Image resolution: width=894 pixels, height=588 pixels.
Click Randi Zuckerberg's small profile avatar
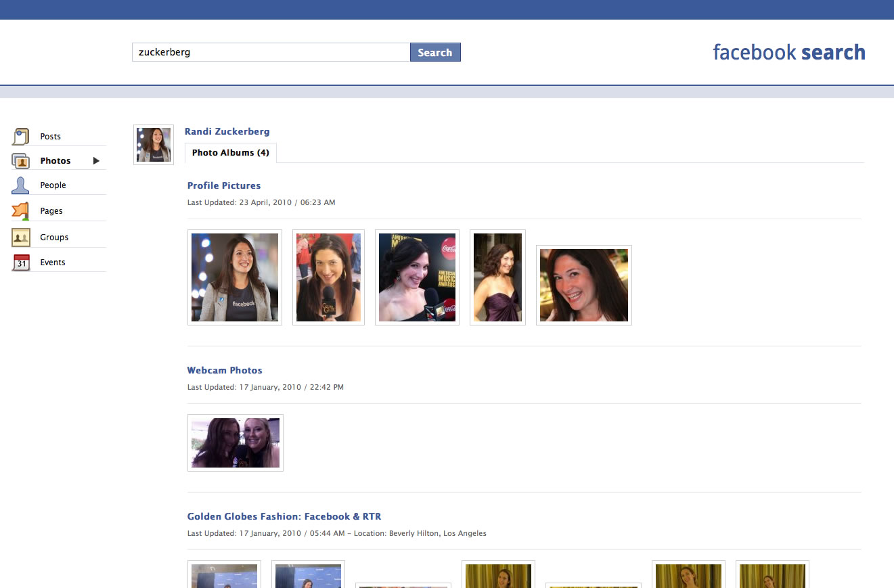(x=154, y=145)
